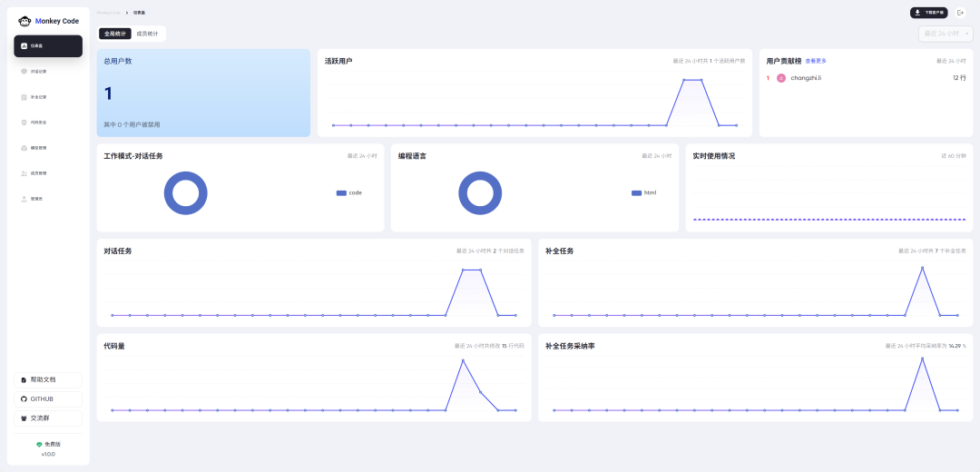Click the dashed line in 实时使用情况 chart
The width and height of the screenshot is (980, 472).
pos(829,220)
